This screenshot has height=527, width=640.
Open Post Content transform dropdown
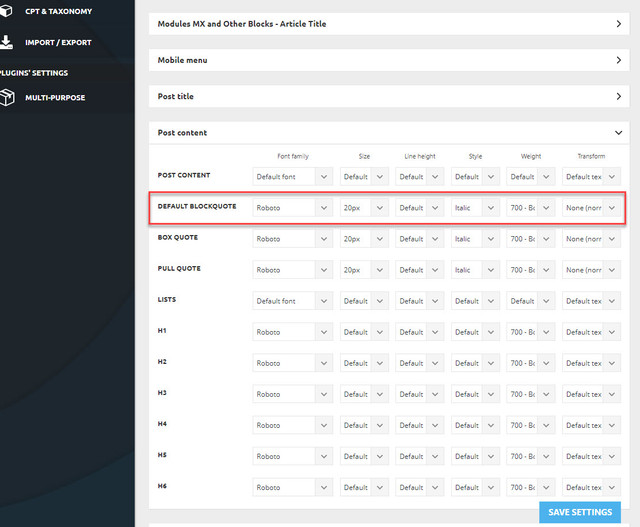coord(591,177)
